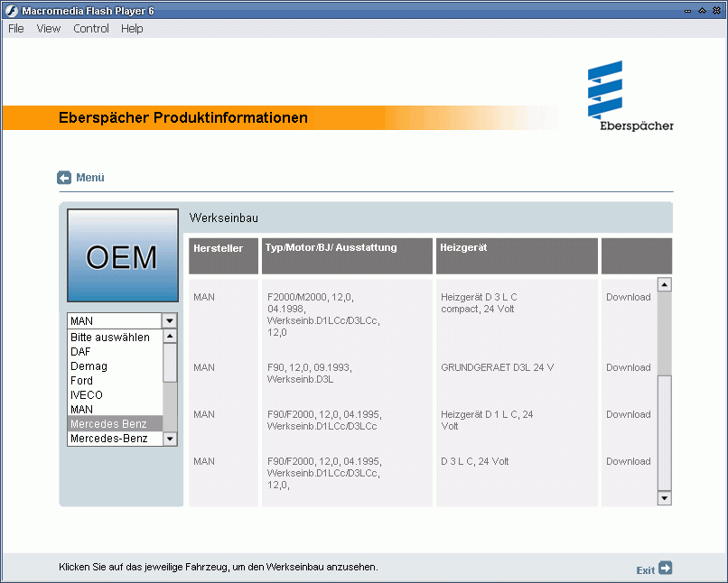Click the manufacturer list scrollbar thumb
This screenshot has width=728, height=583.
tap(170, 363)
